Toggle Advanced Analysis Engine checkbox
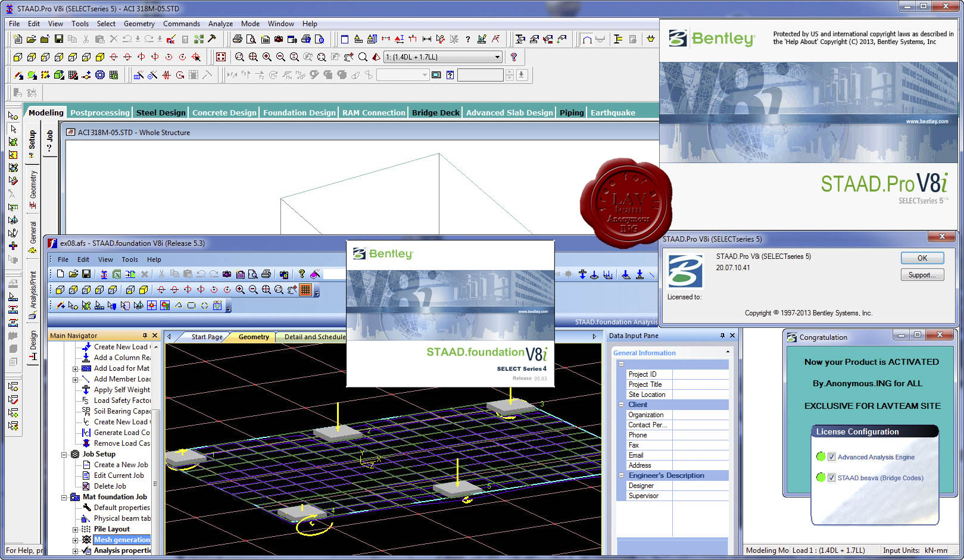Screen dimensions: 964x560 click(831, 457)
